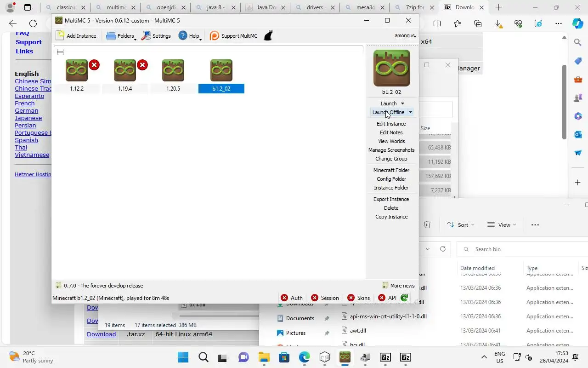Click MultiMC icon on taskbar
The height and width of the screenshot is (368, 588).
[345, 357]
